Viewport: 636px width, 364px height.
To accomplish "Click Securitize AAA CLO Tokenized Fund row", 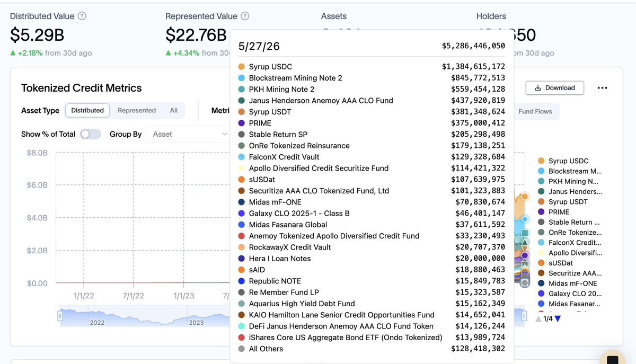I will tap(372, 191).
